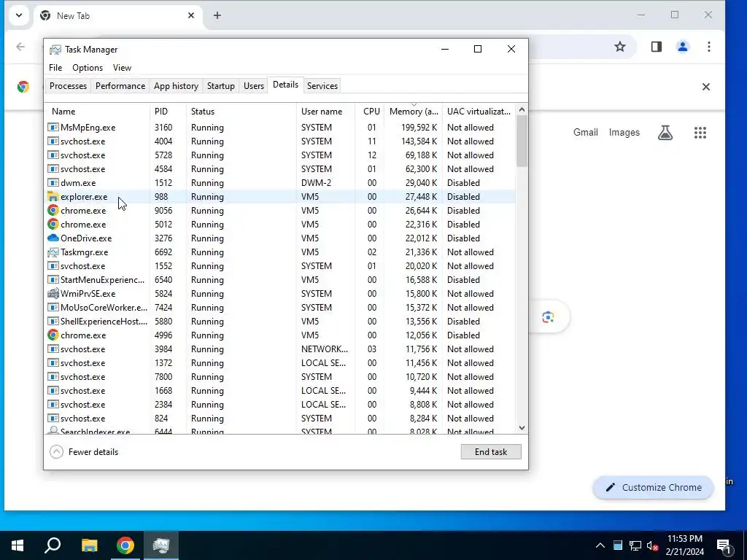Open the Options menu

[88, 68]
